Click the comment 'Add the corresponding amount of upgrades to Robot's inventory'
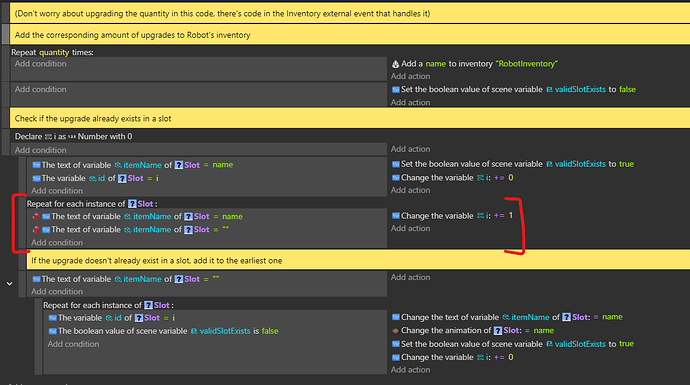The width and height of the screenshot is (690, 385). pyautogui.click(x=349, y=35)
